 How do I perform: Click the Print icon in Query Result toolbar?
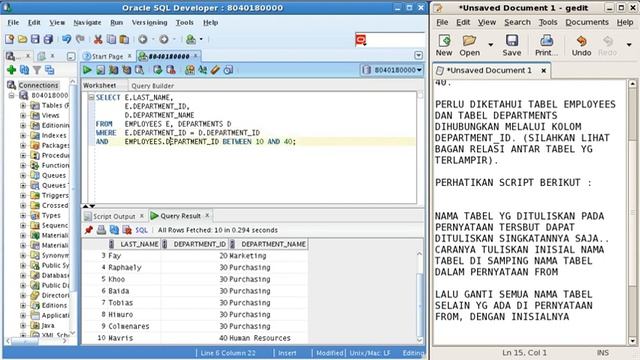(101, 230)
